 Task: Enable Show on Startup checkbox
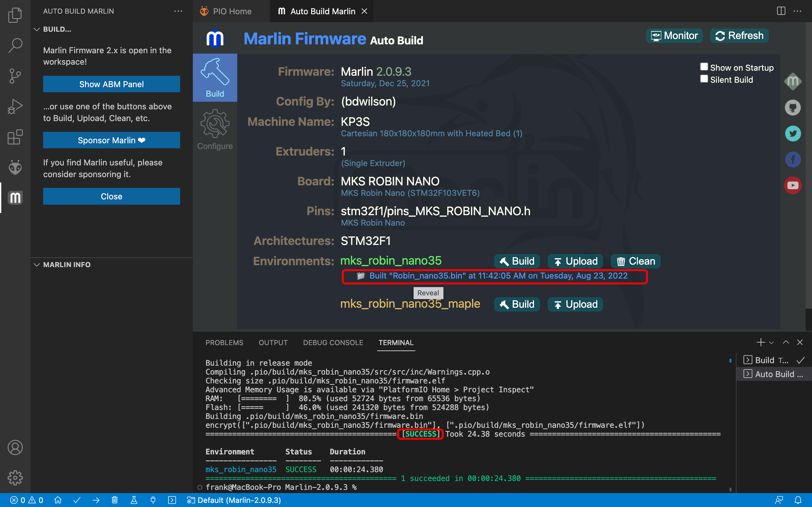[x=704, y=67]
